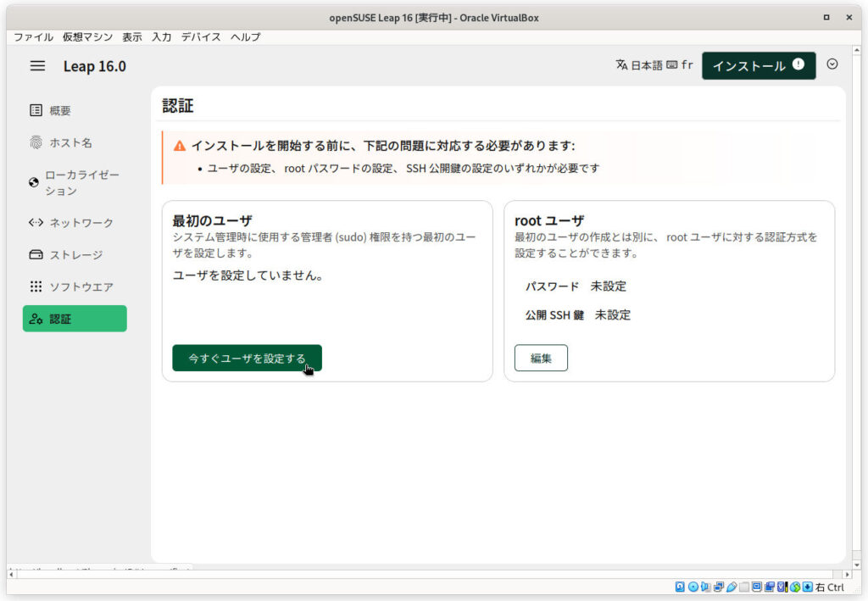The image size is (868, 601).
Task: Click the 最初のユーザ card heading
Action: click(x=213, y=220)
